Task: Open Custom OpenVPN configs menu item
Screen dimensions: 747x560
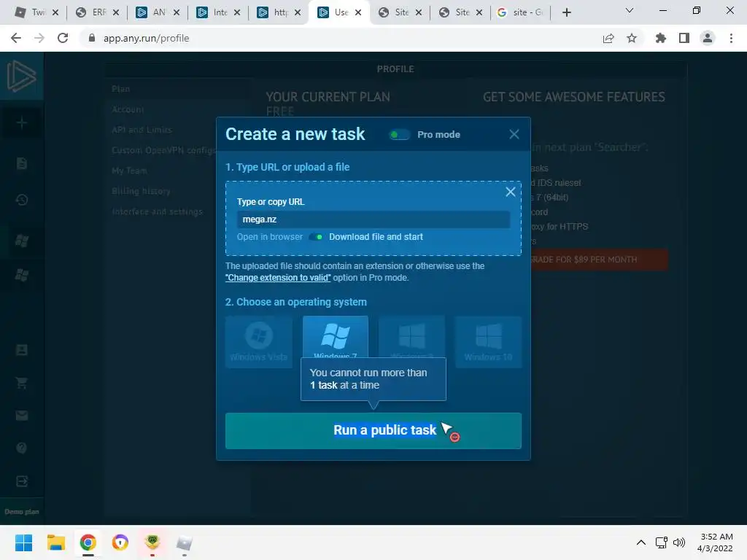Action: (x=163, y=150)
